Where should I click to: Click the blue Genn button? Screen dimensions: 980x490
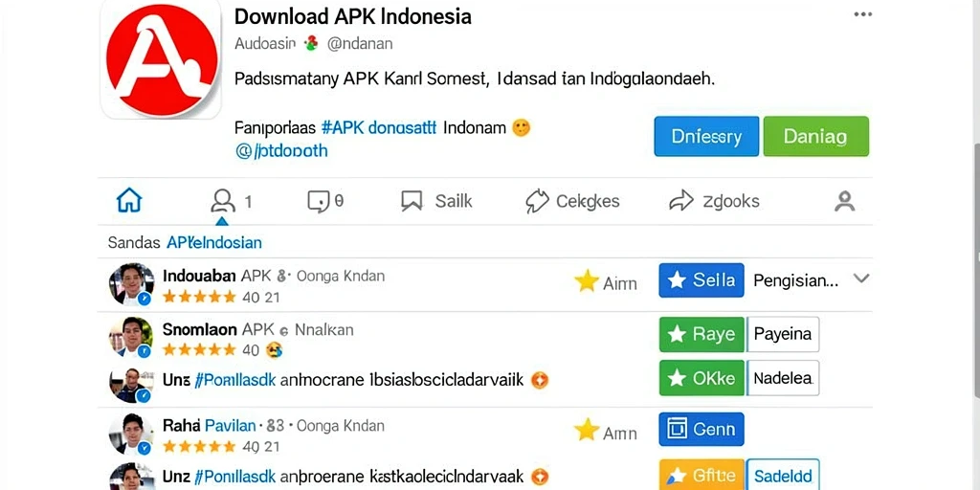click(x=702, y=430)
